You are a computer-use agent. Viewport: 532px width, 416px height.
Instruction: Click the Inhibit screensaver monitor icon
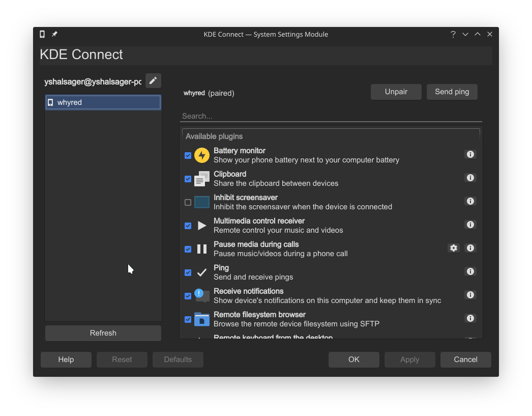pos(202,202)
